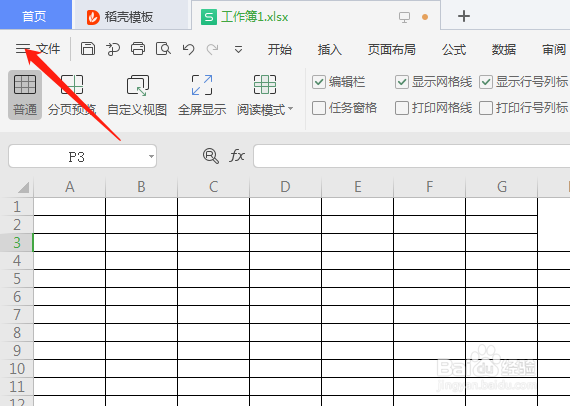Select row 10 header
This screenshot has height=406, width=570.
(x=17, y=369)
